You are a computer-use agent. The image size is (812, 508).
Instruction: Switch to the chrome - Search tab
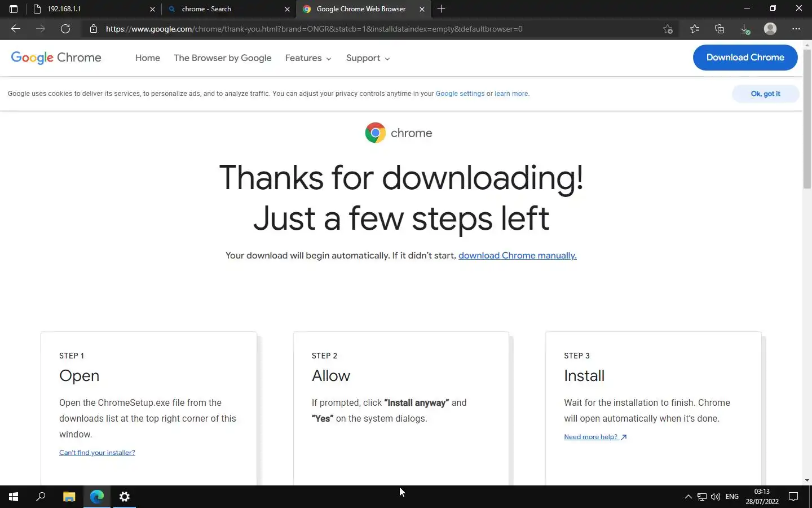click(228, 9)
